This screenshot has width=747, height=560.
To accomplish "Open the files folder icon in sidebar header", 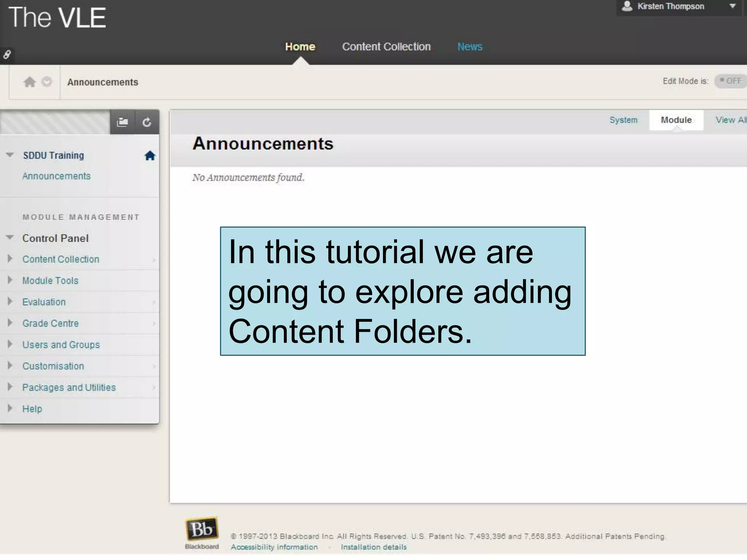I will click(122, 122).
